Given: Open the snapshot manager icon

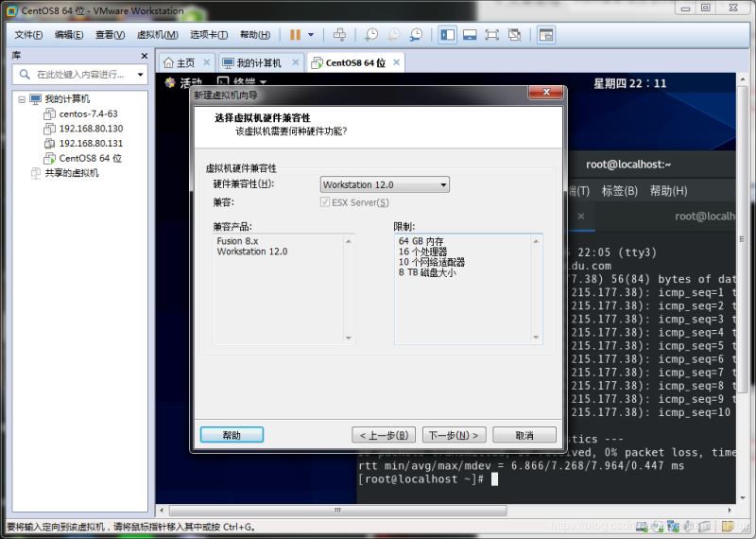Looking at the screenshot, I should (x=417, y=35).
